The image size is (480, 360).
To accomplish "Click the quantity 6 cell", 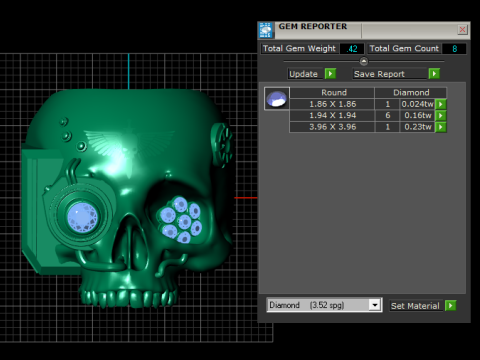I will [x=387, y=115].
